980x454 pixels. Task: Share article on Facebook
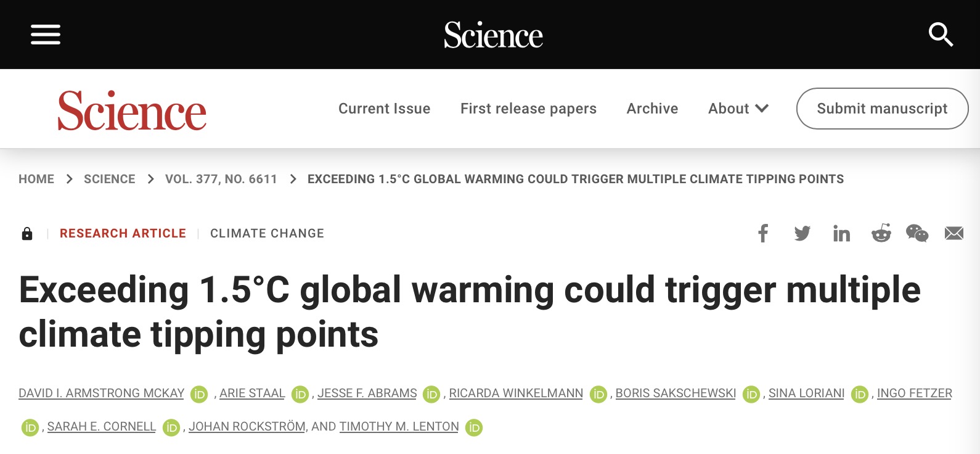(763, 233)
